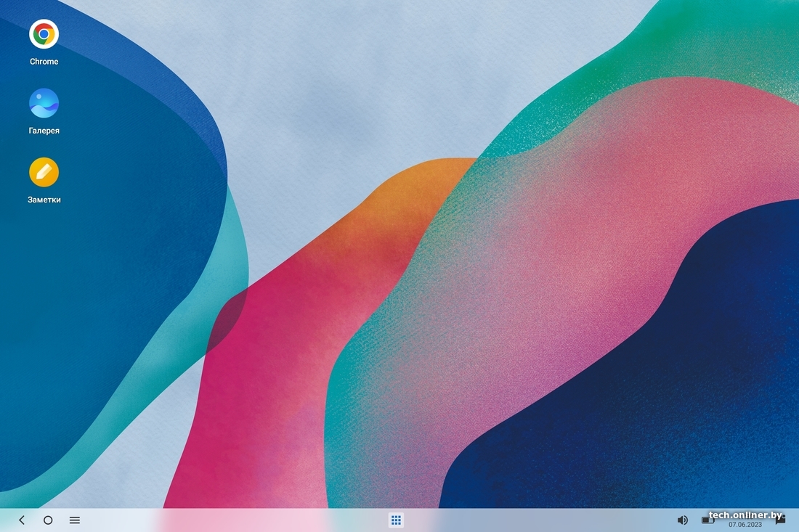Open the Chrome browser app
This screenshot has width=799, height=532.
tap(44, 34)
